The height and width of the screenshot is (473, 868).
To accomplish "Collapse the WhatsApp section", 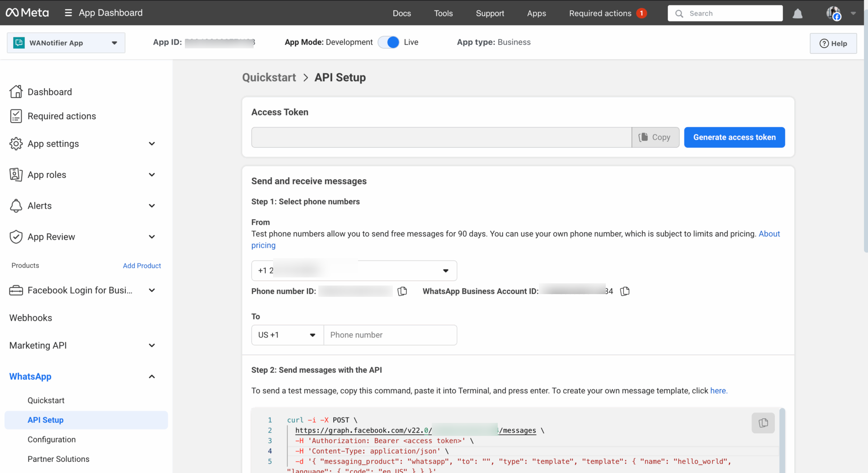I will click(x=152, y=376).
